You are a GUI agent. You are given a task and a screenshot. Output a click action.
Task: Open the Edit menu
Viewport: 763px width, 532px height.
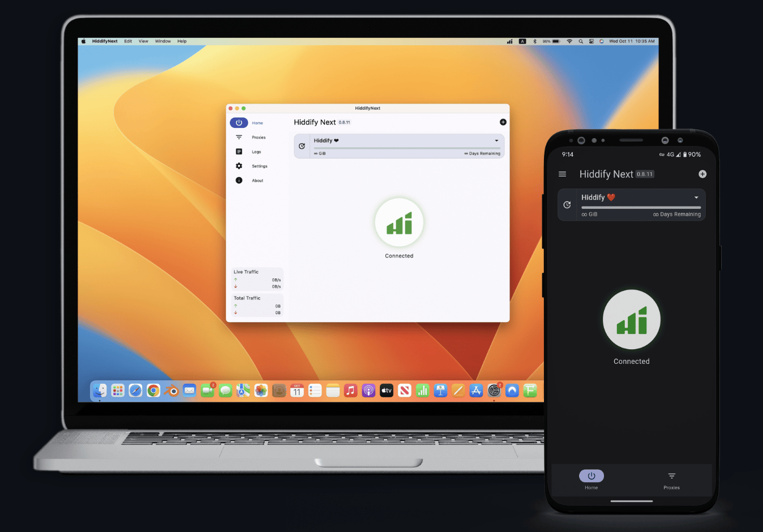(128, 41)
